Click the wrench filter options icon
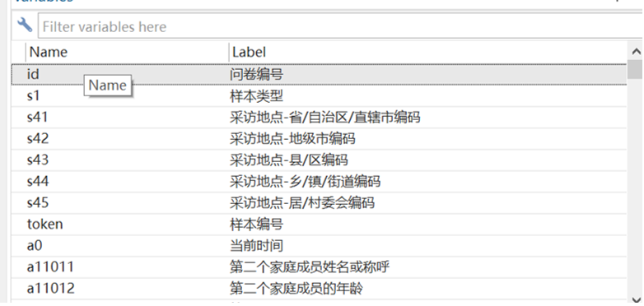The image size is (644, 306). pyautogui.click(x=25, y=25)
